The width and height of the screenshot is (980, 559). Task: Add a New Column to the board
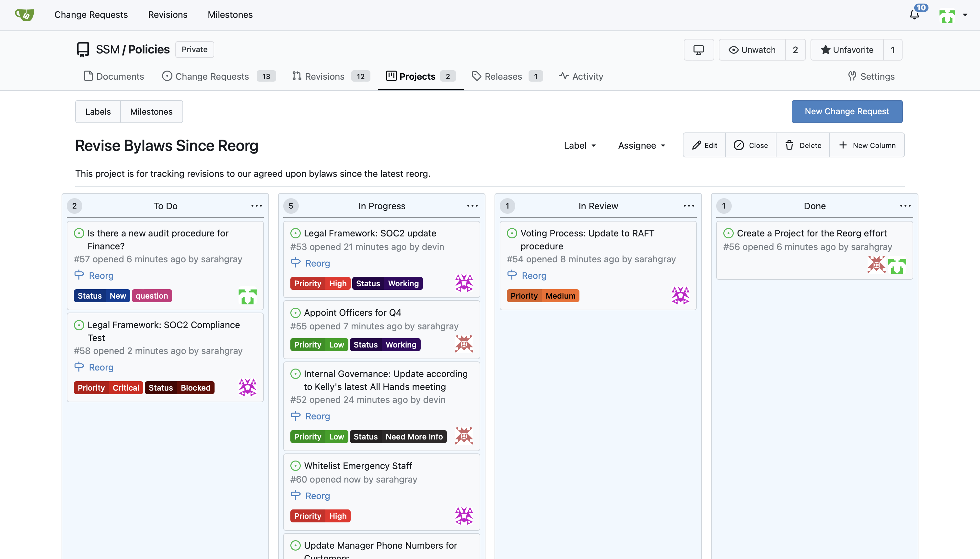867,145
